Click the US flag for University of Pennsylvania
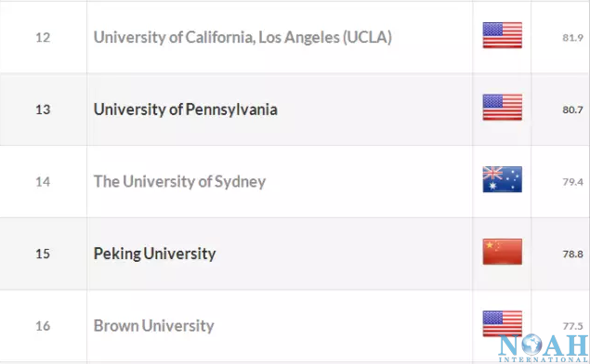The width and height of the screenshot is (590, 364). pyautogui.click(x=503, y=107)
